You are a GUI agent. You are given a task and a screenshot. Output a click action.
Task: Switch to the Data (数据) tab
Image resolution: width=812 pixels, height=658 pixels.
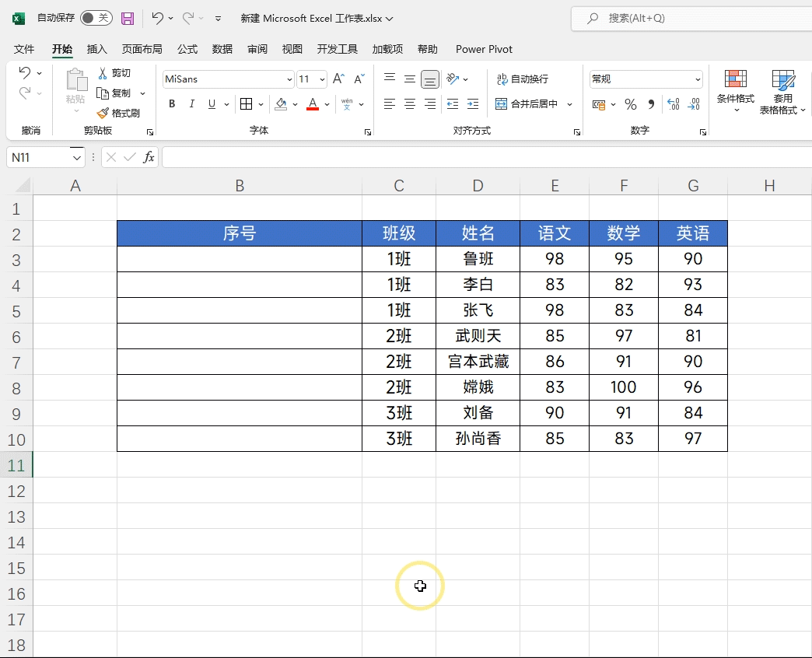pos(222,49)
